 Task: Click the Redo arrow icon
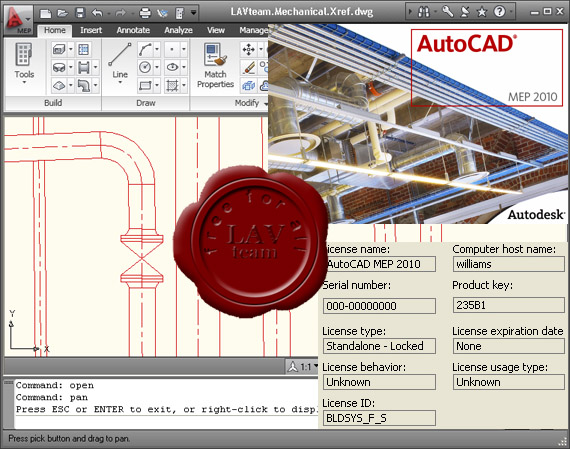(120, 13)
